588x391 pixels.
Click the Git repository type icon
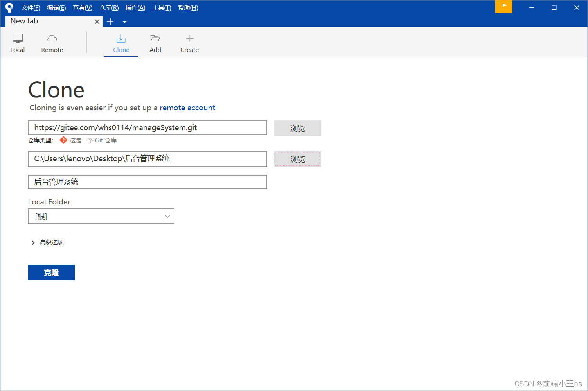[x=63, y=140]
